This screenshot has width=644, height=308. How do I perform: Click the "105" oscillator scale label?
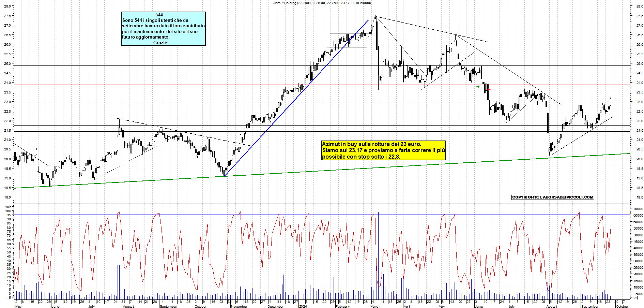point(9,207)
